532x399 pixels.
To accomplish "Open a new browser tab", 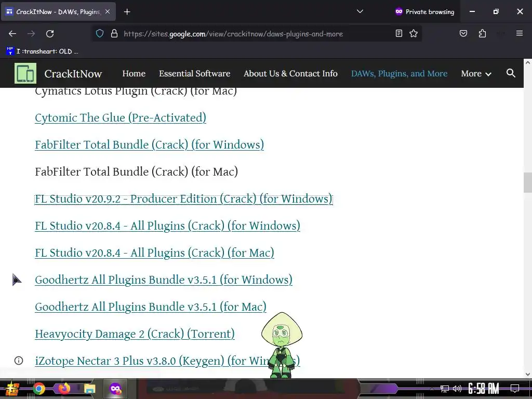I will [127, 12].
